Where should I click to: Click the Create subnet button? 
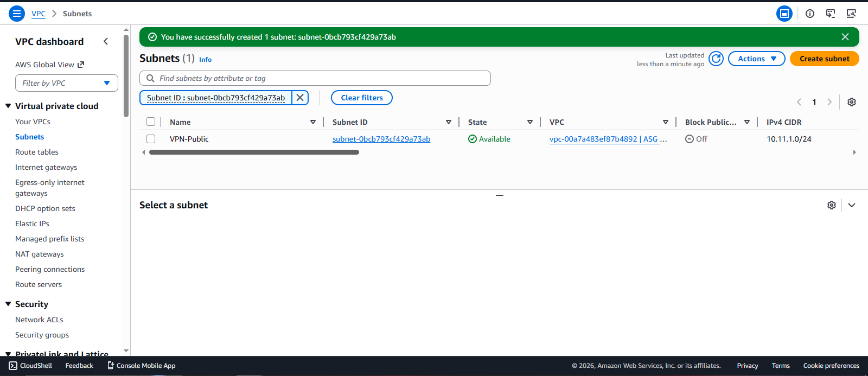[825, 59]
